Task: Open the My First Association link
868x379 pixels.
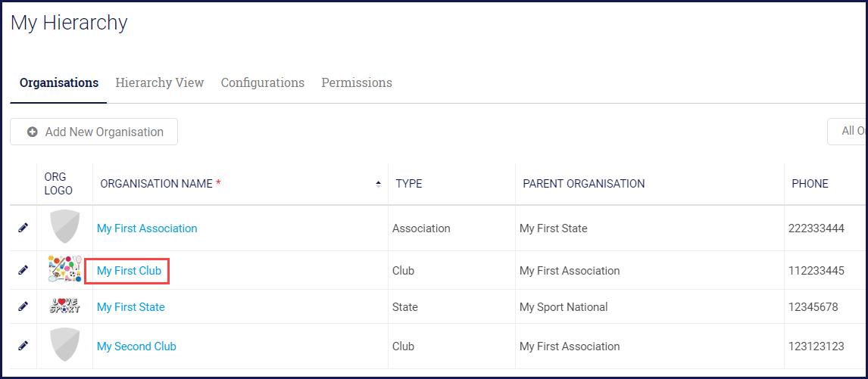Action: (147, 228)
